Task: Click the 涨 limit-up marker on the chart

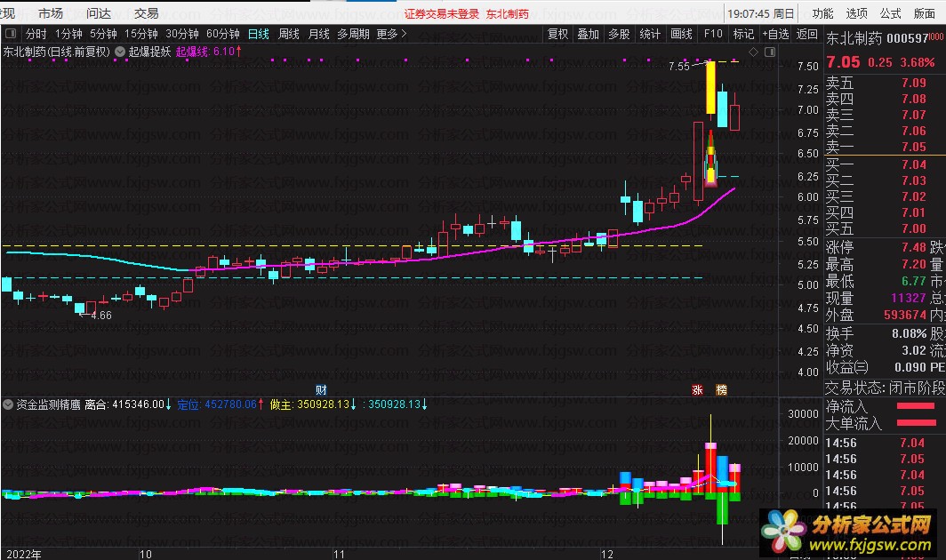Action: (697, 390)
